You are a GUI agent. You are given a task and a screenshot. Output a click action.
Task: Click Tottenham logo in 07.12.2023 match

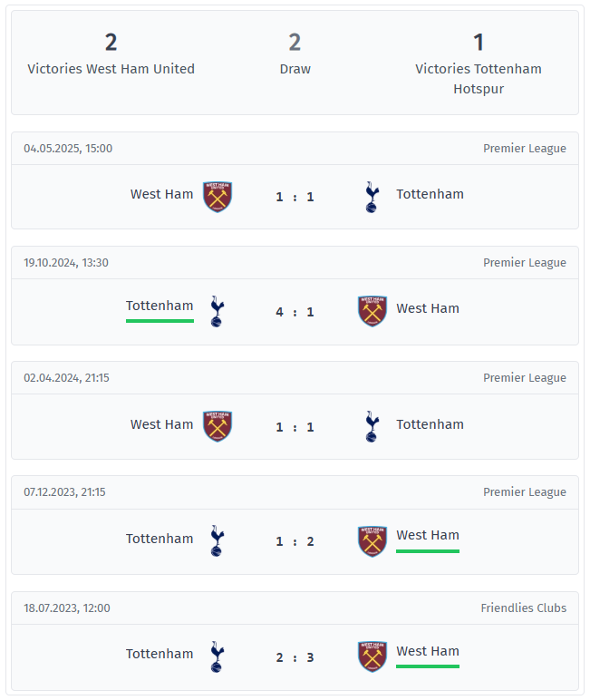[218, 541]
